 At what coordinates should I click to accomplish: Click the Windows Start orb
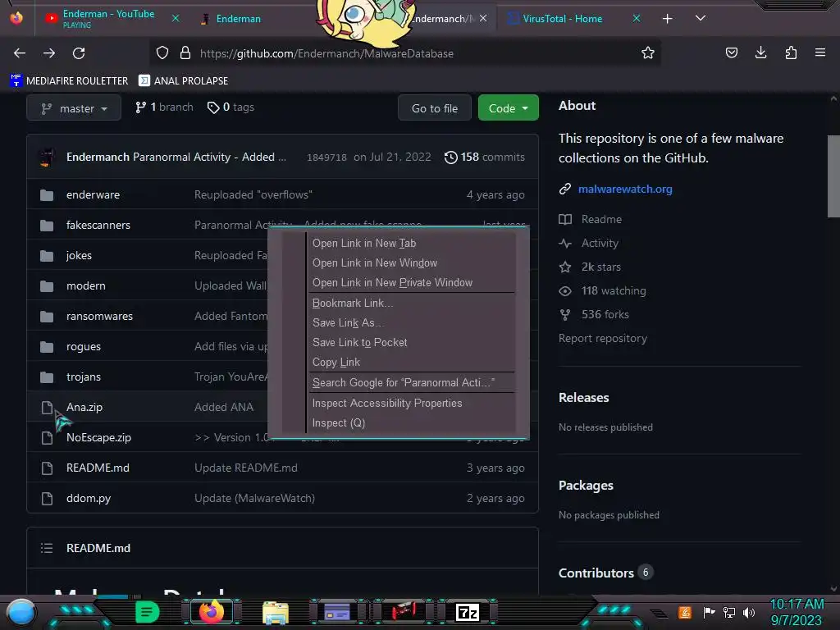pos(21,613)
